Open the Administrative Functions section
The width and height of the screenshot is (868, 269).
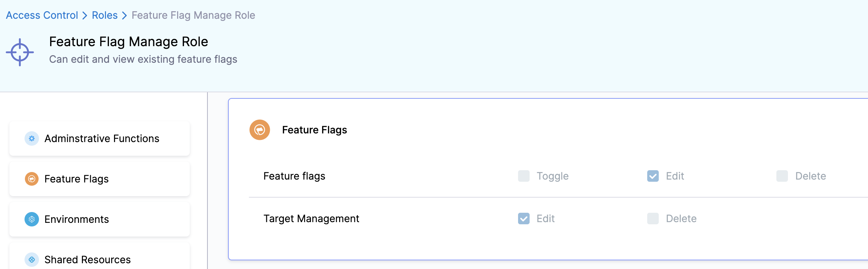(102, 138)
